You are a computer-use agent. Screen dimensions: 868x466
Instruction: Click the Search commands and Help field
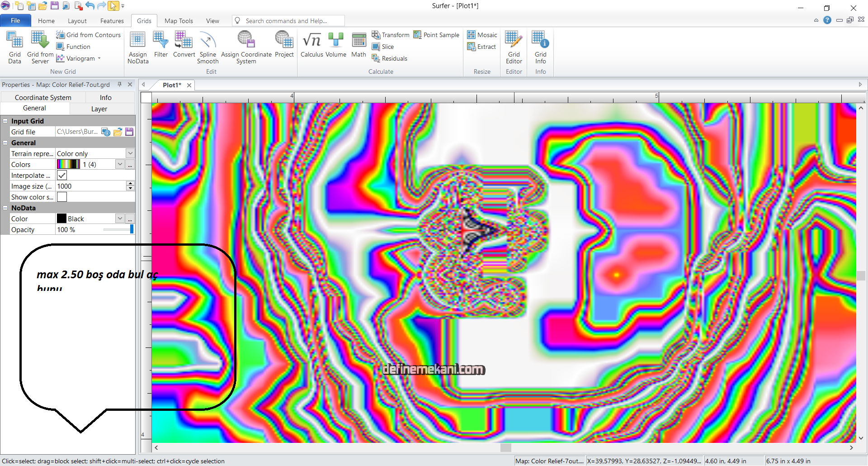[x=289, y=21]
